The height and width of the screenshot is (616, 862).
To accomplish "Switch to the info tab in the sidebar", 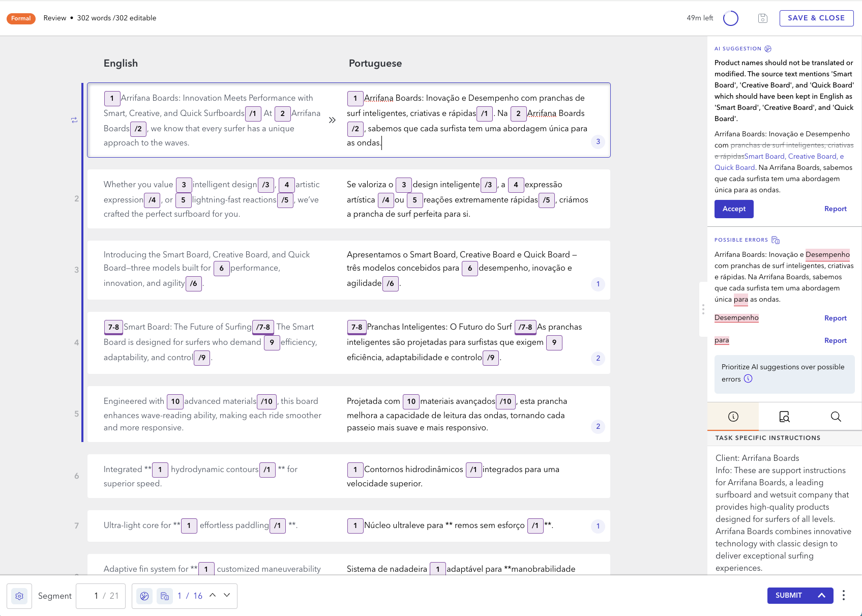I will click(x=732, y=416).
